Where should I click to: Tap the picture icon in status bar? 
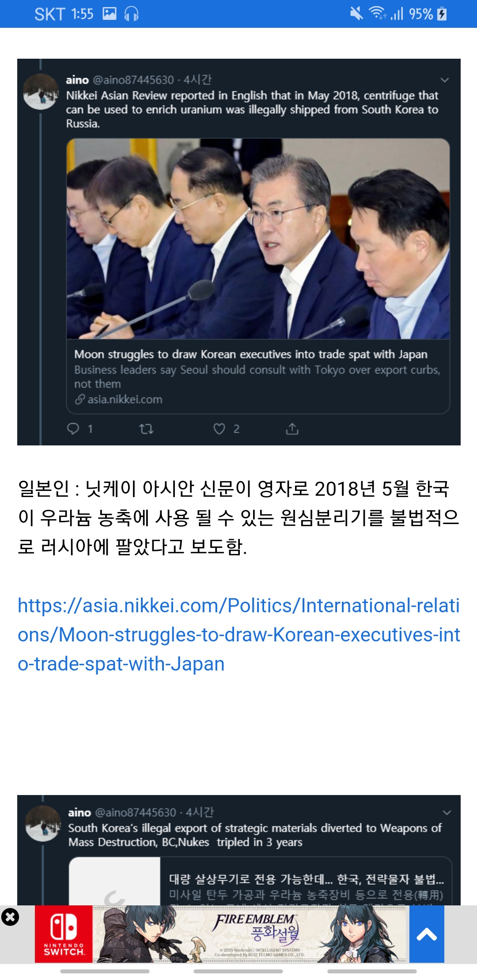(110, 14)
